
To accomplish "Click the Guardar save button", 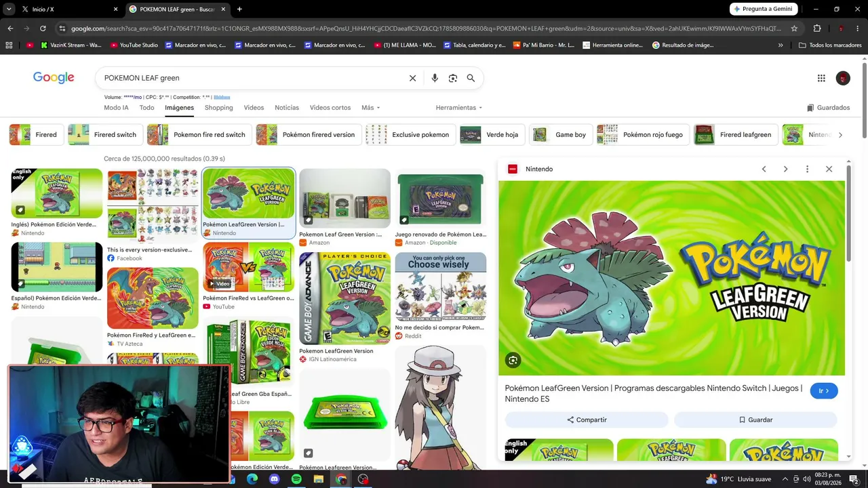I will [755, 420].
